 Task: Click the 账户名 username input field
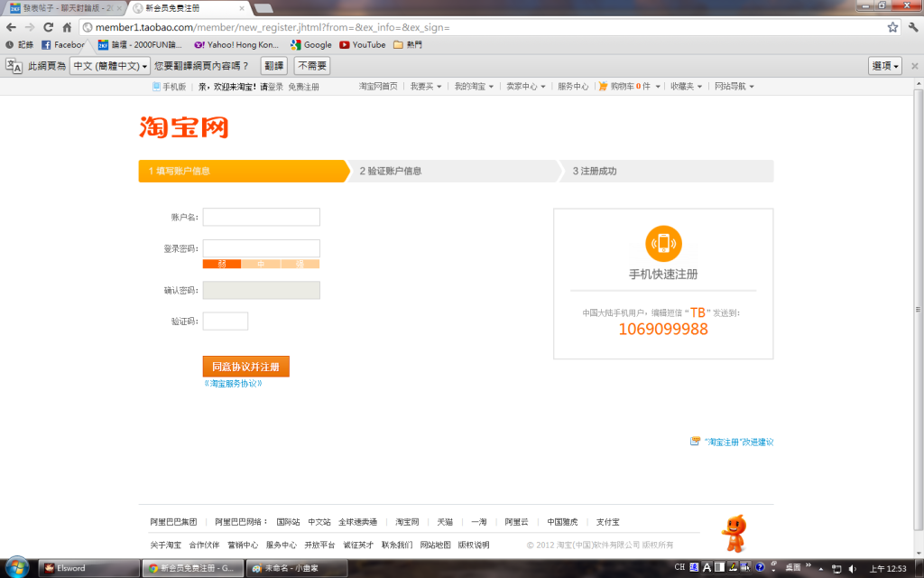click(x=261, y=217)
